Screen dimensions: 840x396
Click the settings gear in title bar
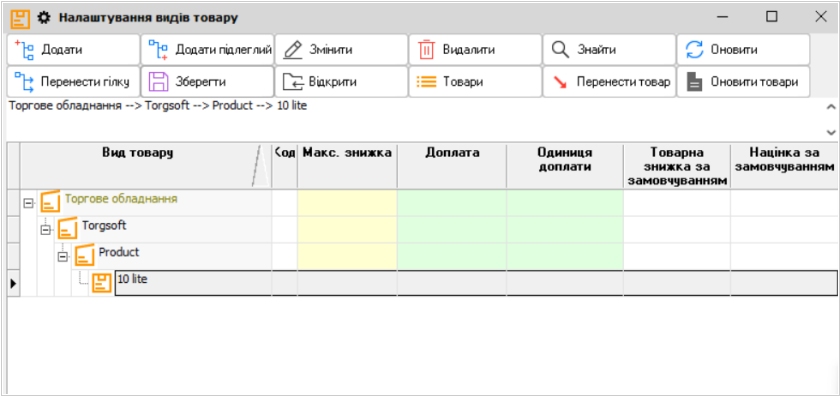click(43, 18)
